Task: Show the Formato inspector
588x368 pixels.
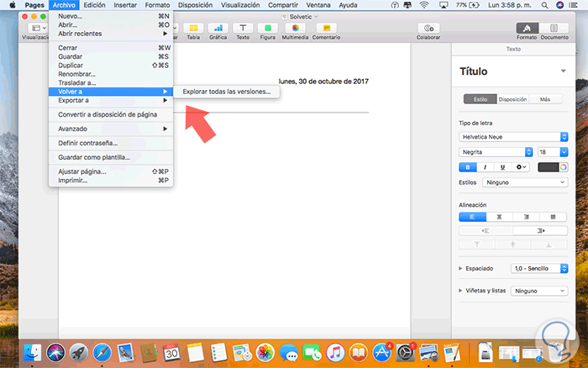Action: coord(527,28)
